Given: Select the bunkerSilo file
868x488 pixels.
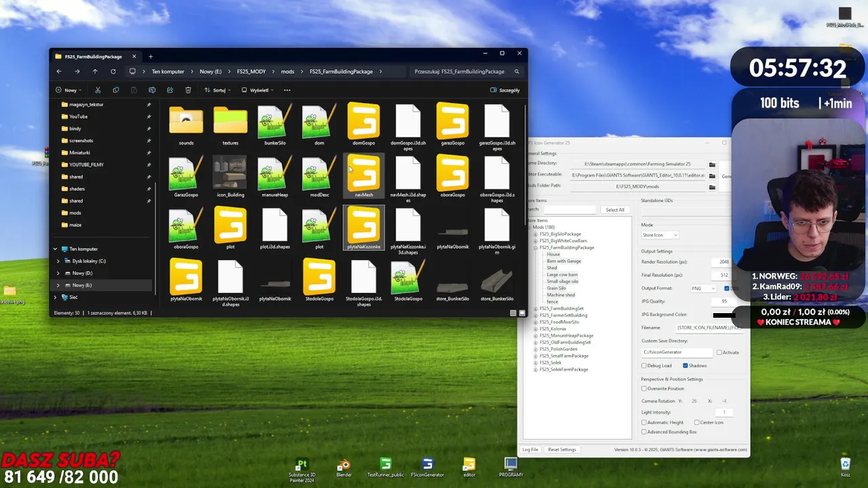Looking at the screenshot, I should pos(275,125).
